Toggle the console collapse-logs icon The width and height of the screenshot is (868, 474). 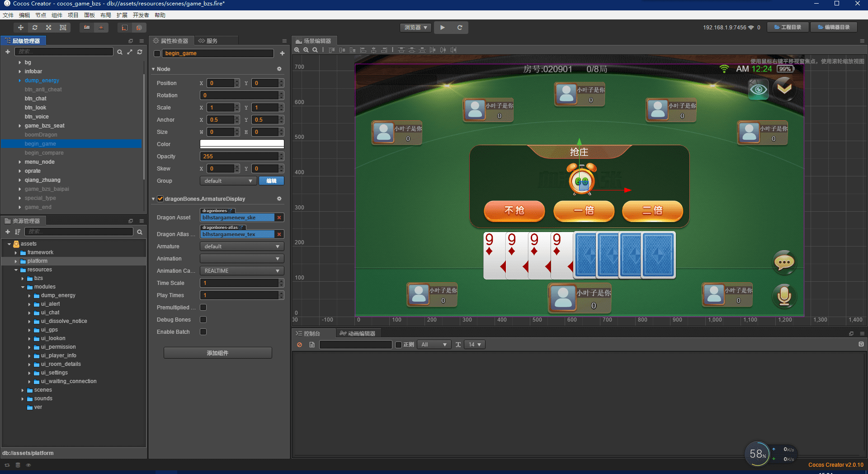tap(861, 344)
